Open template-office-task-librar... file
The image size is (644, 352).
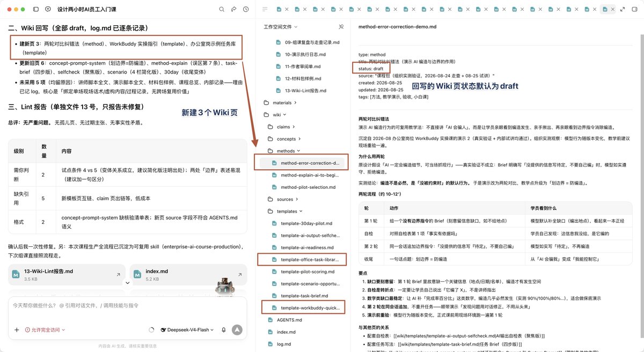pos(305,260)
